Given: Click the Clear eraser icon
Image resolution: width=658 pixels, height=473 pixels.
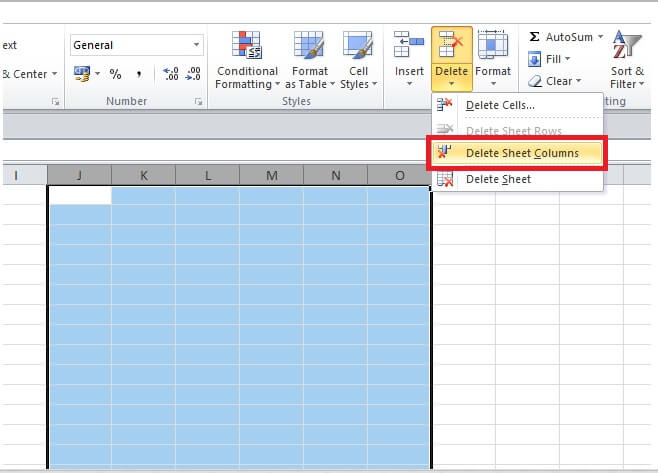Looking at the screenshot, I should [535, 81].
